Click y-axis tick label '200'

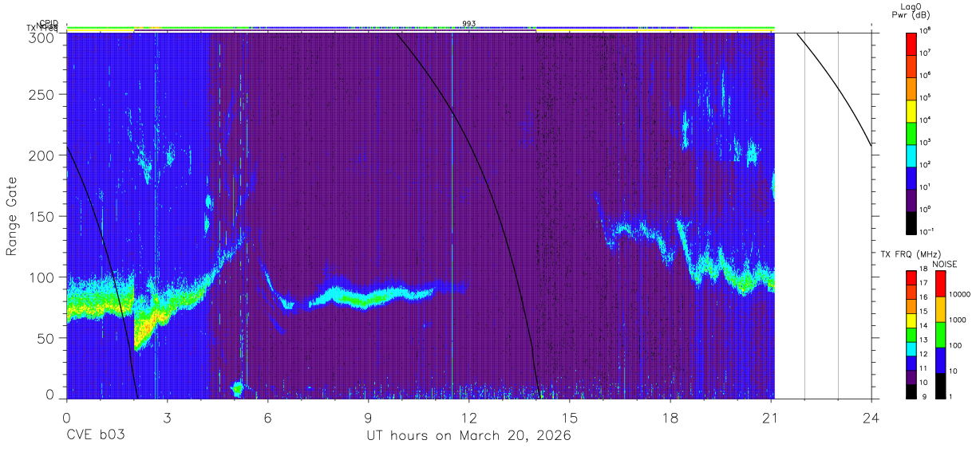point(42,155)
